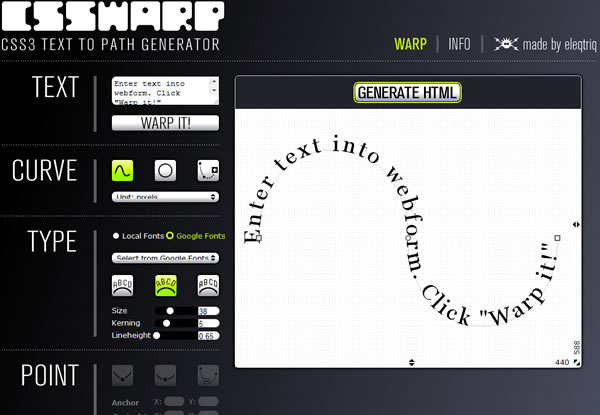Image resolution: width=600 pixels, height=415 pixels.
Task: Click the first disabled point type icon
Action: (122, 375)
